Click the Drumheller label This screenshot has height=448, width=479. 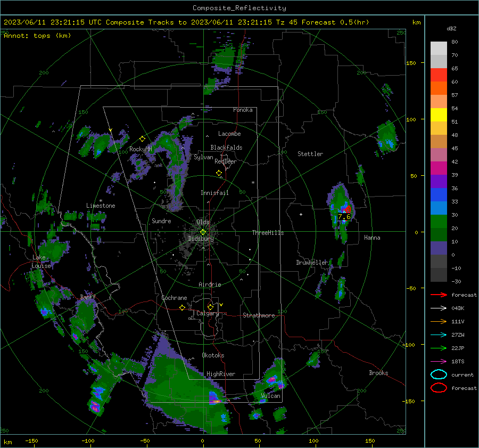[x=312, y=263]
